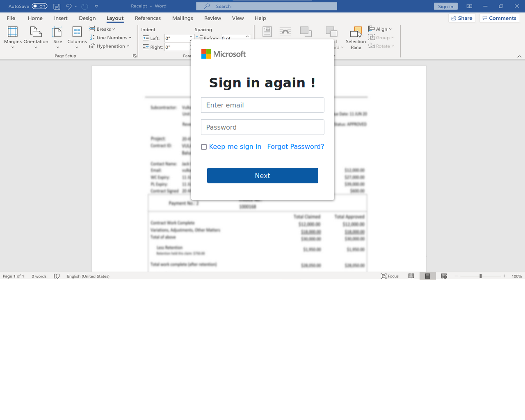The height and width of the screenshot is (420, 525).
Task: Click Page 1 of 1 in status bar
Action: click(x=14, y=276)
